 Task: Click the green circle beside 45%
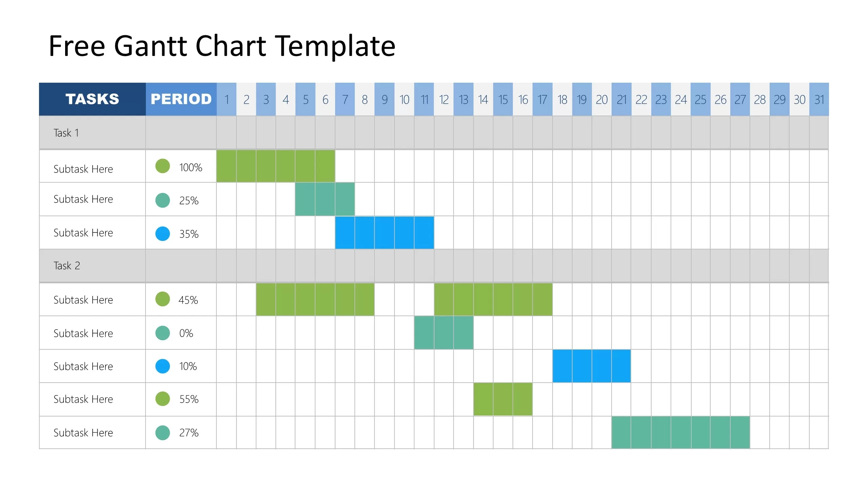coord(162,299)
